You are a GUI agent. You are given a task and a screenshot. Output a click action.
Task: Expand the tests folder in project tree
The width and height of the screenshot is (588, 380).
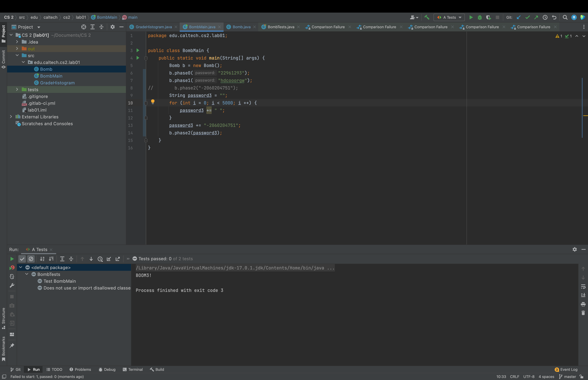(x=17, y=89)
